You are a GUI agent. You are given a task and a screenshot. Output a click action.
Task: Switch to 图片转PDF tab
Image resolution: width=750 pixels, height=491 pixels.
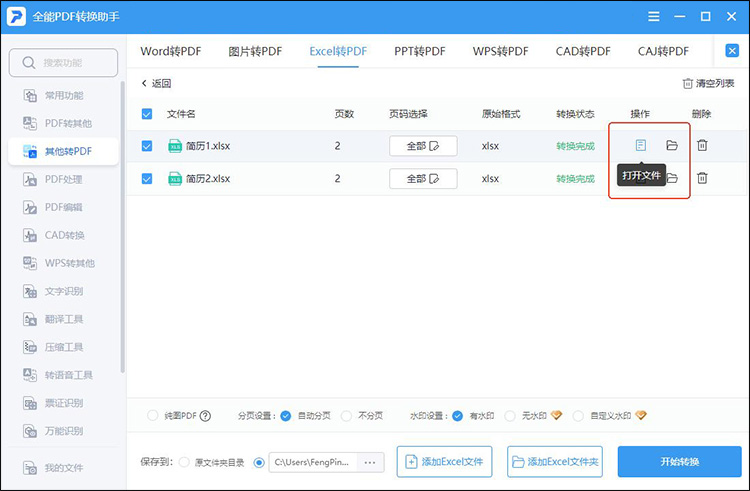255,51
